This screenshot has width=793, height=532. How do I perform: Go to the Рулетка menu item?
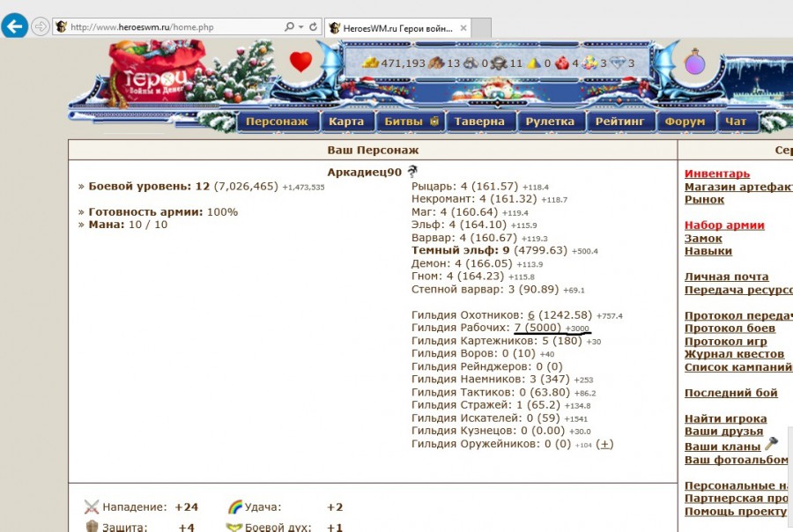click(550, 122)
